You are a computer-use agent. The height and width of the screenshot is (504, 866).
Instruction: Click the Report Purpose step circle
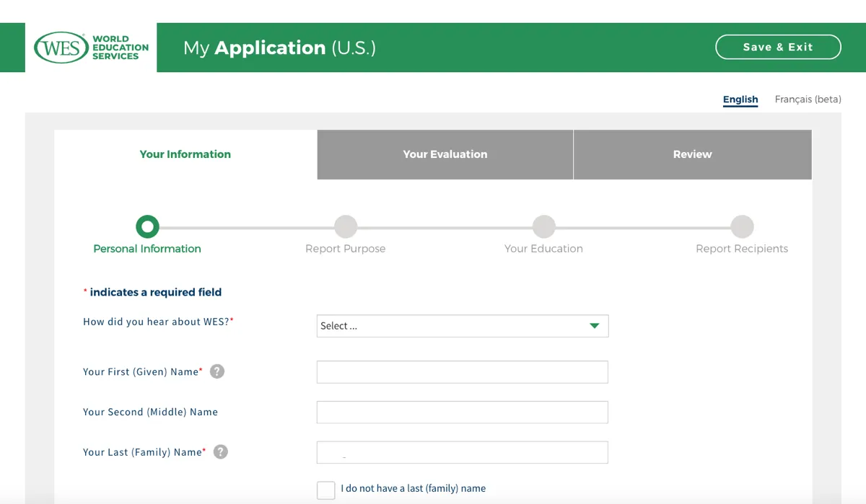pyautogui.click(x=346, y=226)
